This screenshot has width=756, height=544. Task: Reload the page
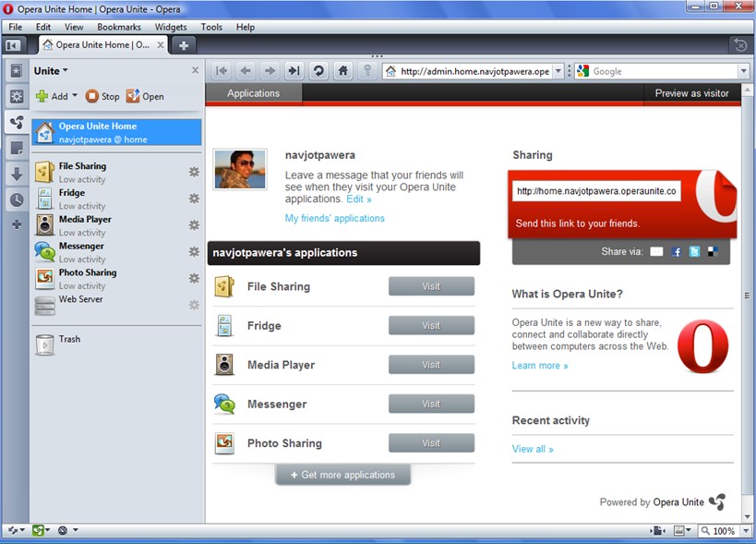click(318, 71)
